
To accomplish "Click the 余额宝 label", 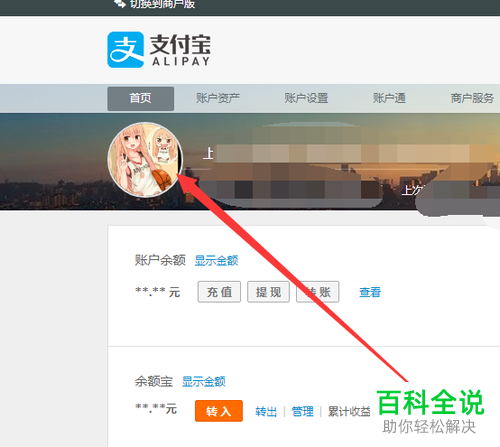I will click(154, 381).
